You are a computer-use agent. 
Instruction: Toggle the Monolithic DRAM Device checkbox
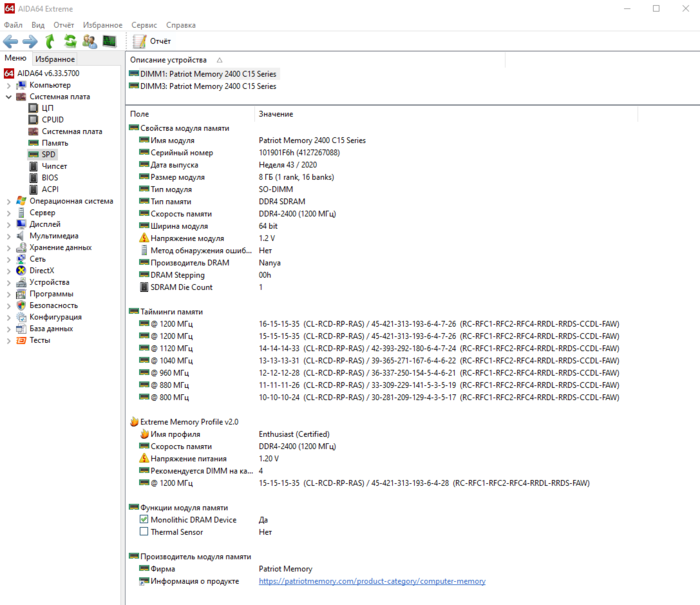(144, 519)
